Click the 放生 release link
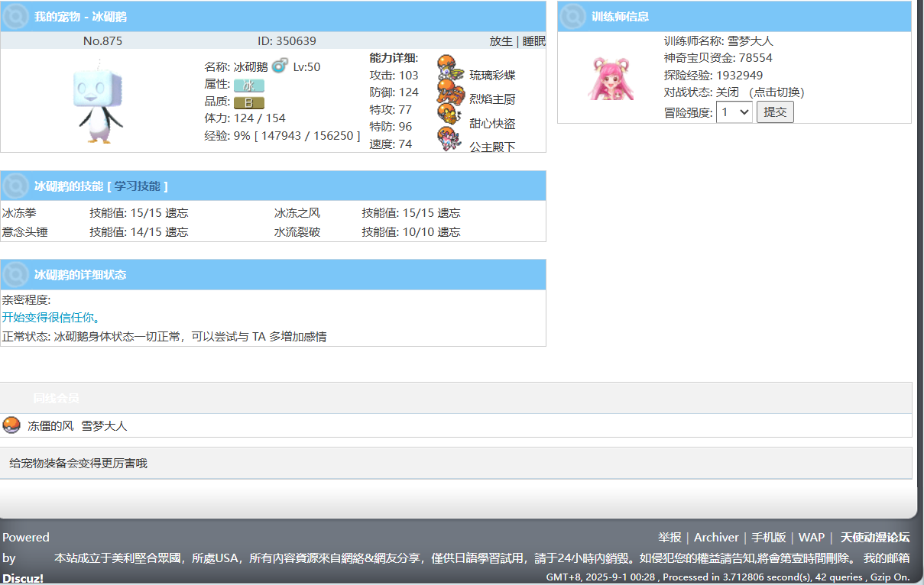 coord(501,41)
